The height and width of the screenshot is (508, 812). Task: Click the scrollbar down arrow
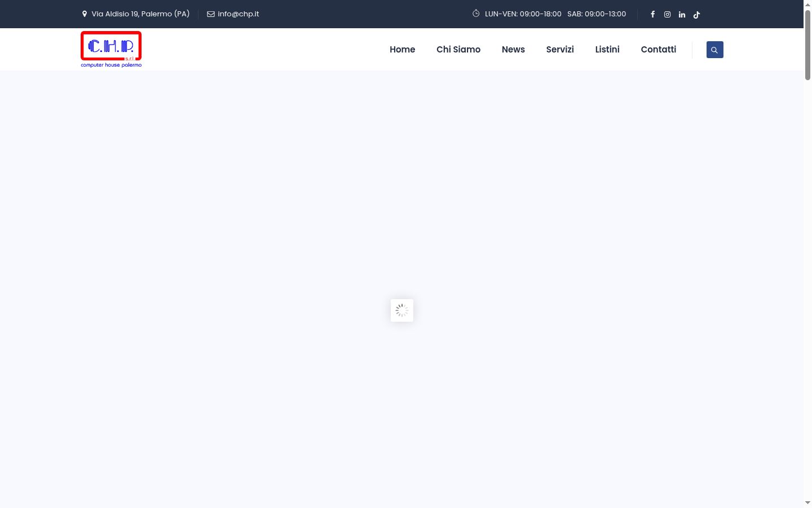click(807, 503)
